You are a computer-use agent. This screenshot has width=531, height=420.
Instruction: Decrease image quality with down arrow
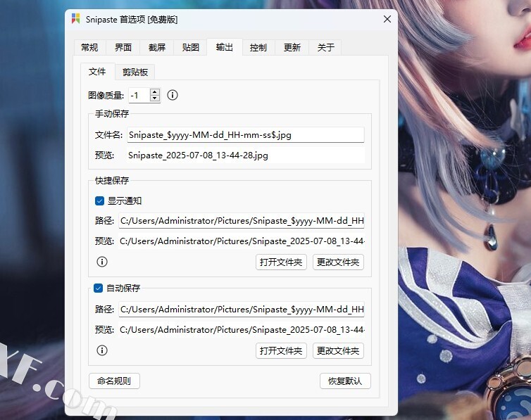pos(155,98)
